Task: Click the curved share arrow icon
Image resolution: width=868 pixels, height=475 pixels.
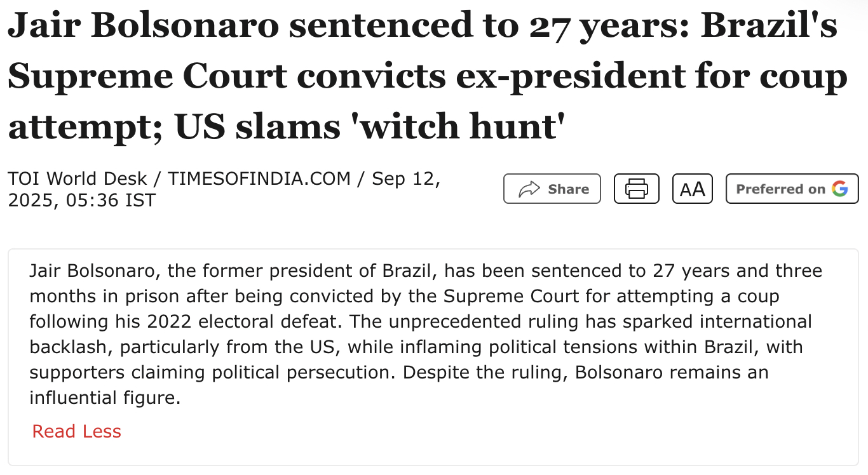Action: click(529, 189)
